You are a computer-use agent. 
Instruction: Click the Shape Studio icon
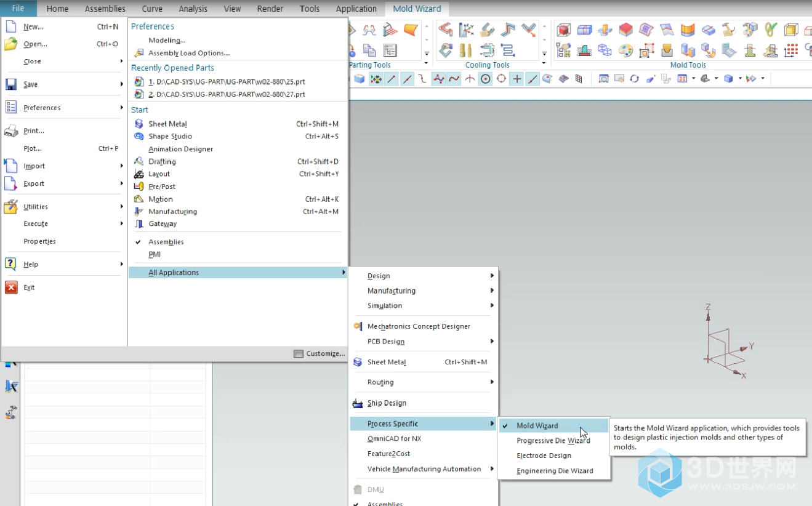click(x=139, y=137)
